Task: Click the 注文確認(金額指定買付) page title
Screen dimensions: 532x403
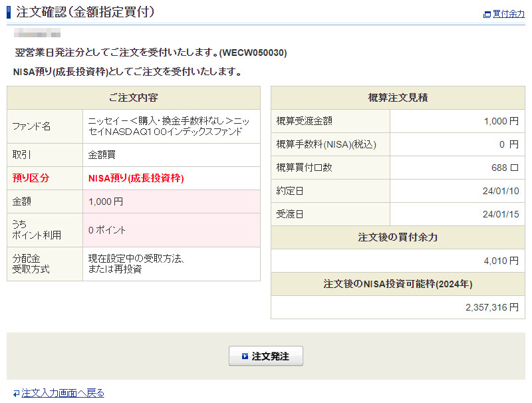Action: [85, 12]
